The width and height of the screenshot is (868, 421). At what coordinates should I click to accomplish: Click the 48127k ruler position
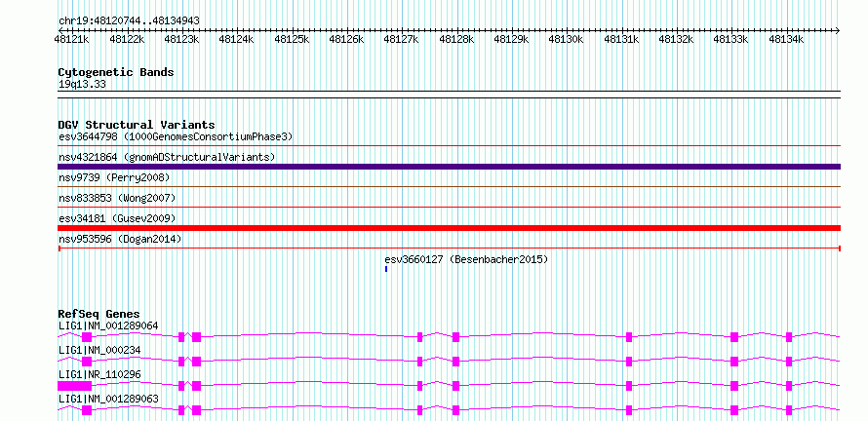click(402, 39)
